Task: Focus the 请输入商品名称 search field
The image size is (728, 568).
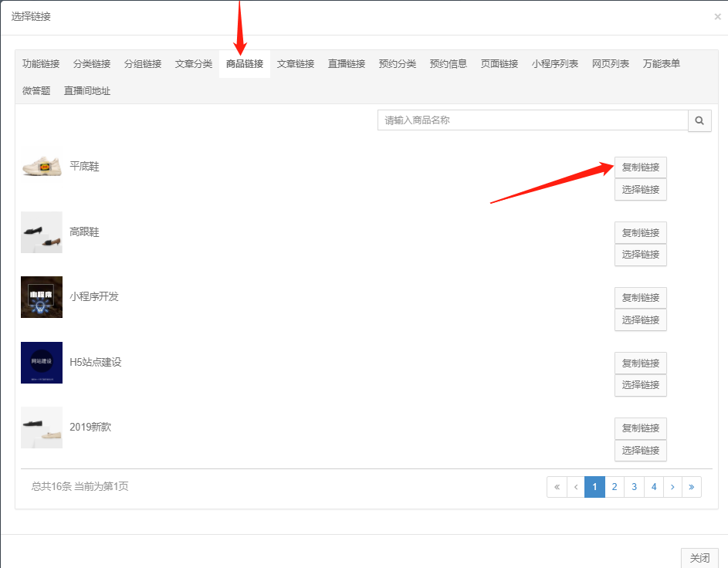Action: [533, 120]
